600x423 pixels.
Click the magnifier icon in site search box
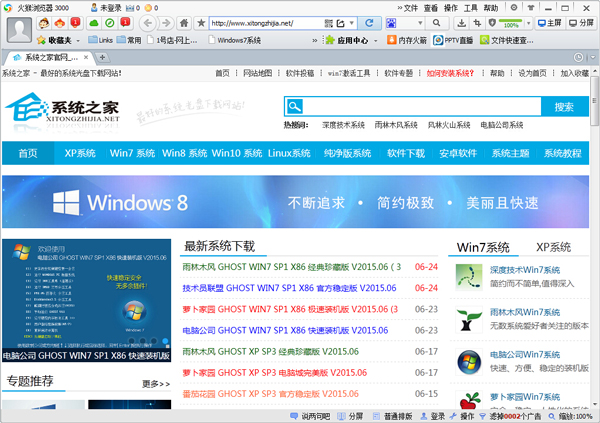[293, 107]
